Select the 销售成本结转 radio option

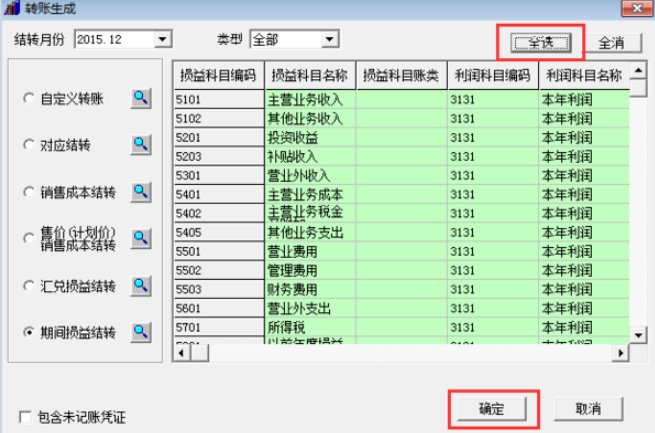tap(28, 192)
